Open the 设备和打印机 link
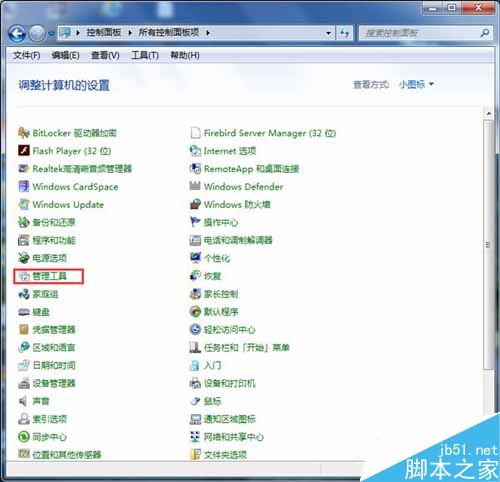 (x=230, y=383)
